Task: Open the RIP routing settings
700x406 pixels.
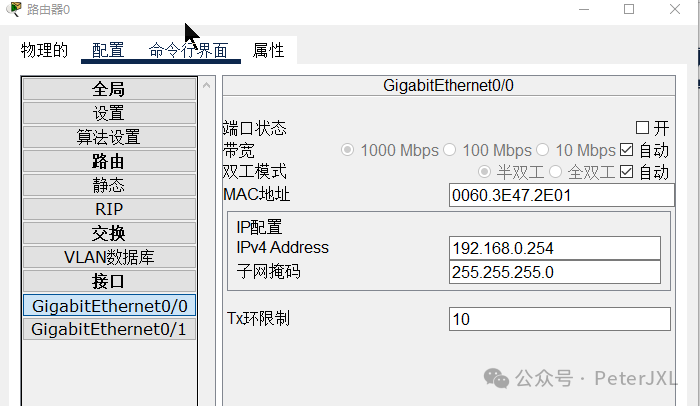Action: point(109,209)
